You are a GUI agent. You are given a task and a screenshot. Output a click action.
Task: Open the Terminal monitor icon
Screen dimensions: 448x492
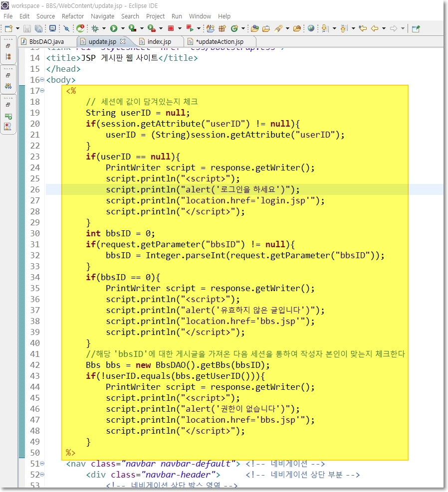tap(53, 28)
